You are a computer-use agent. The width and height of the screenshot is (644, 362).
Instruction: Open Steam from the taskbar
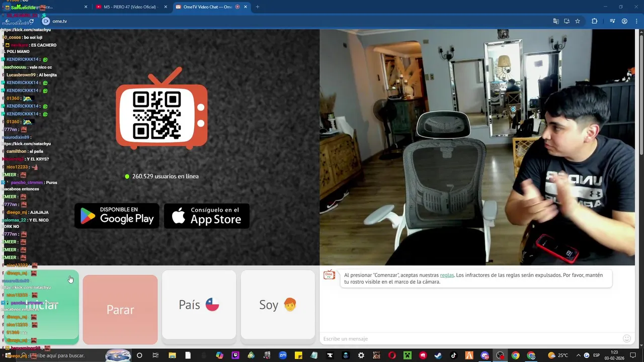(x=438, y=355)
